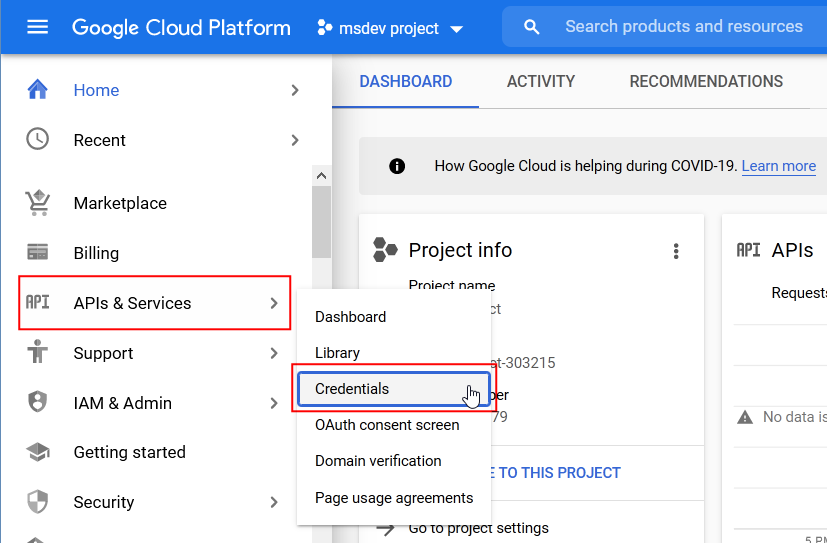Click the IAM & Admin shield icon
This screenshot has width=827, height=543.
coord(37,403)
